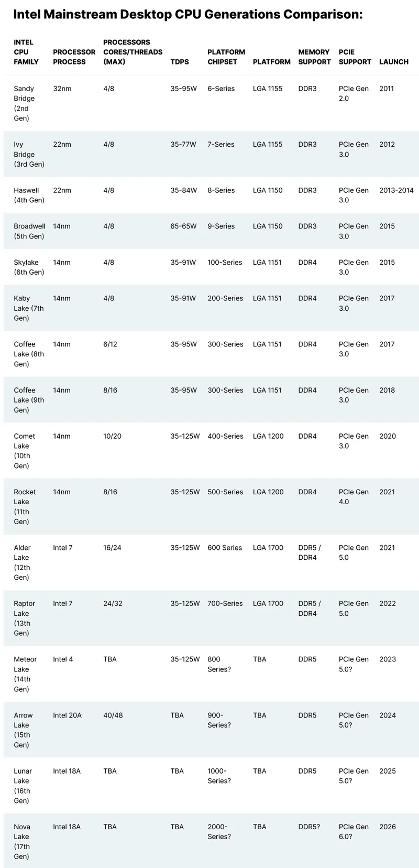Click the LAUNCH column header
This screenshot has height=868, width=419.
(394, 62)
